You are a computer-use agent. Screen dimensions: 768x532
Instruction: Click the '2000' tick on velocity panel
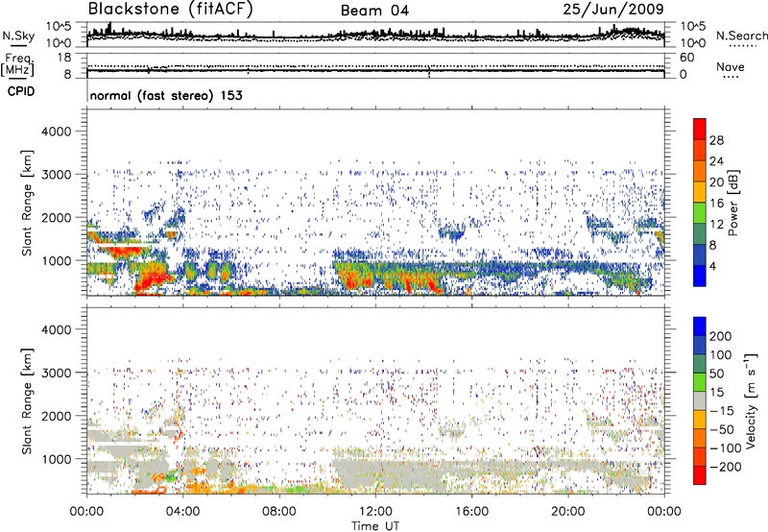(x=56, y=416)
